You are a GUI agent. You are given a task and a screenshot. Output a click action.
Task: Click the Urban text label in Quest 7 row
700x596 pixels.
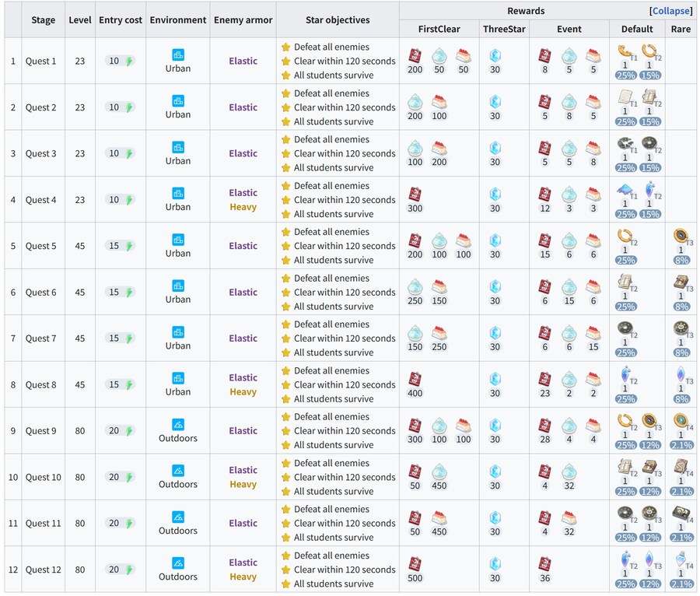tap(177, 345)
